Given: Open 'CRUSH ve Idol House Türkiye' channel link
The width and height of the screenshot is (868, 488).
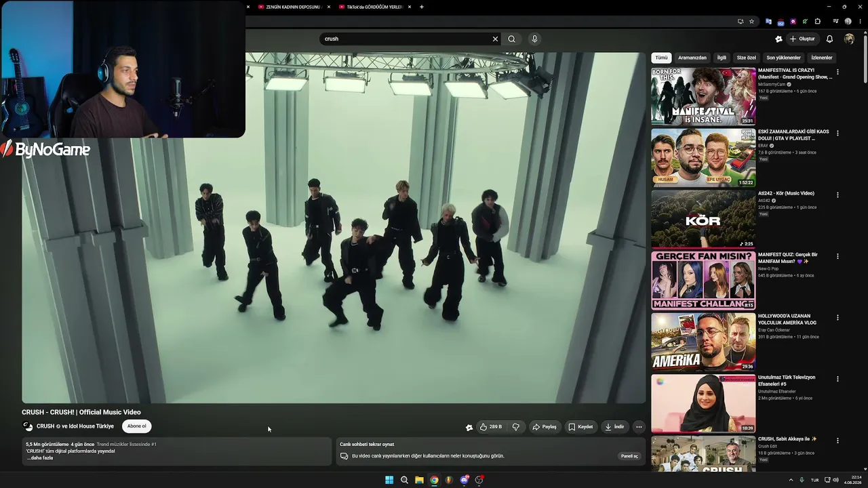Looking at the screenshot, I should click(x=75, y=426).
